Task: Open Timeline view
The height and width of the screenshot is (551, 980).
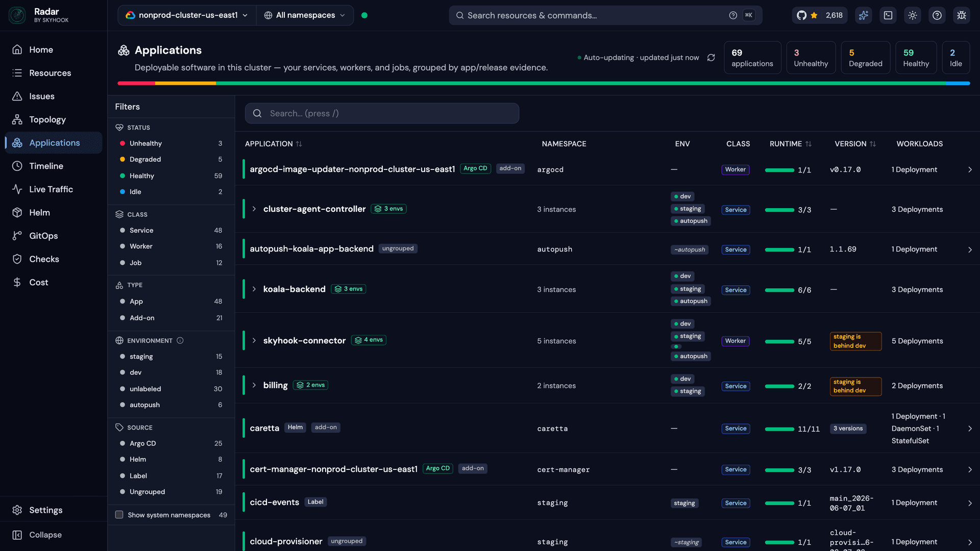Action: pos(54,166)
